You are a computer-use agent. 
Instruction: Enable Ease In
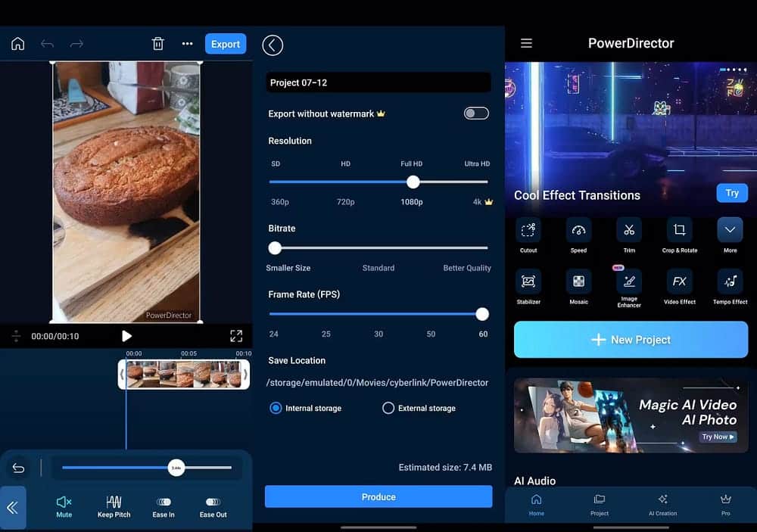(164, 507)
